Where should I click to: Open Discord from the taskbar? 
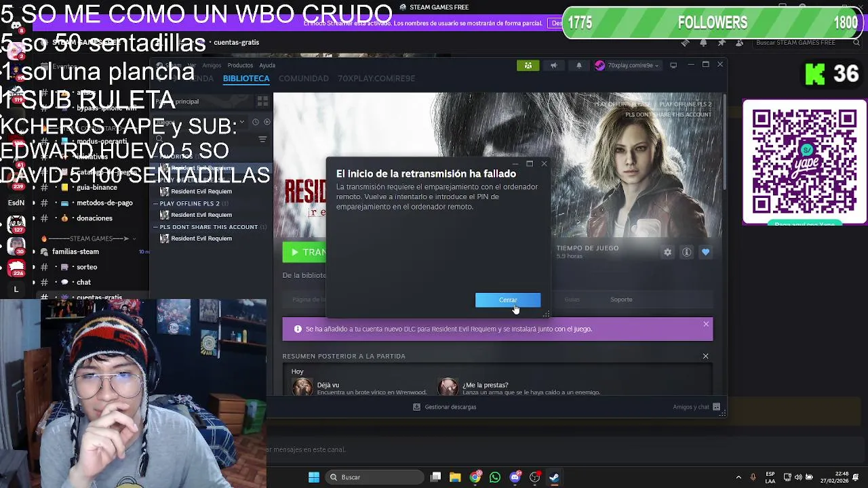coord(515,477)
